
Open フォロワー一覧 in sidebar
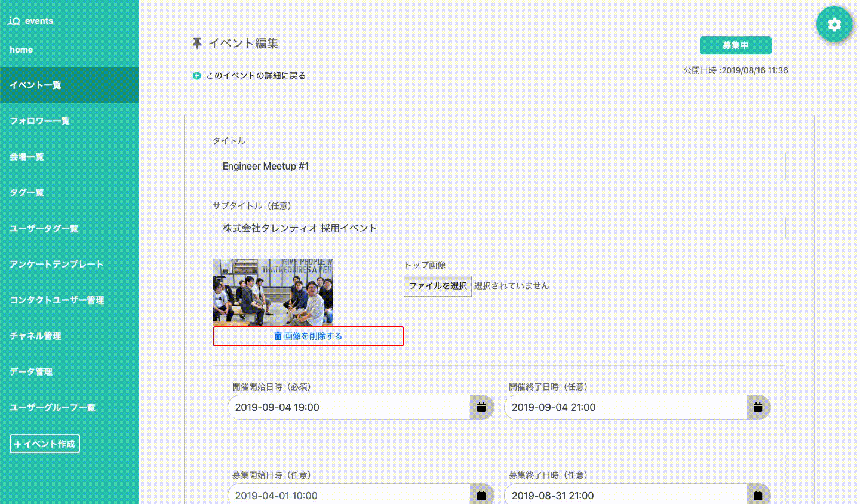coord(69,121)
